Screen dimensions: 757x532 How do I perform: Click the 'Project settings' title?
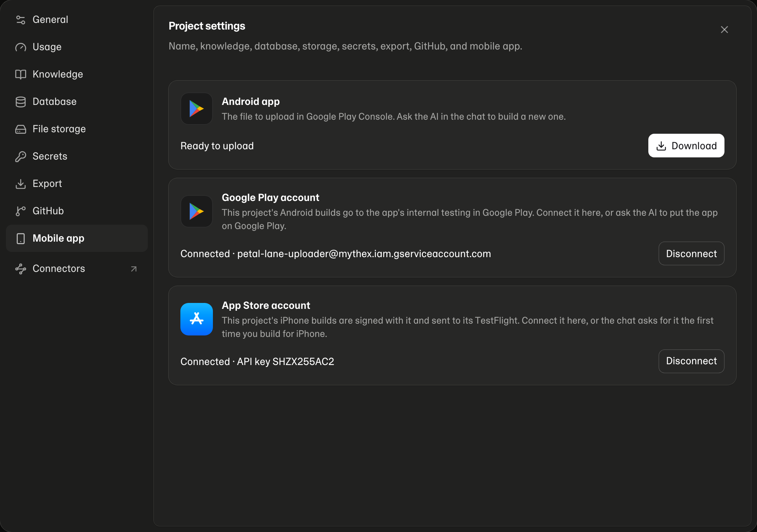tap(207, 26)
